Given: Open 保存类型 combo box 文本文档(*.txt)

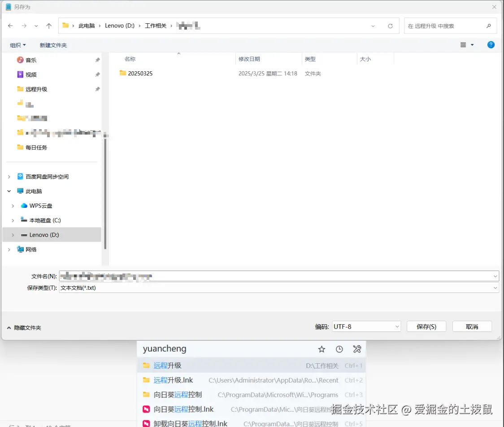Looking at the screenshot, I should click(x=278, y=288).
